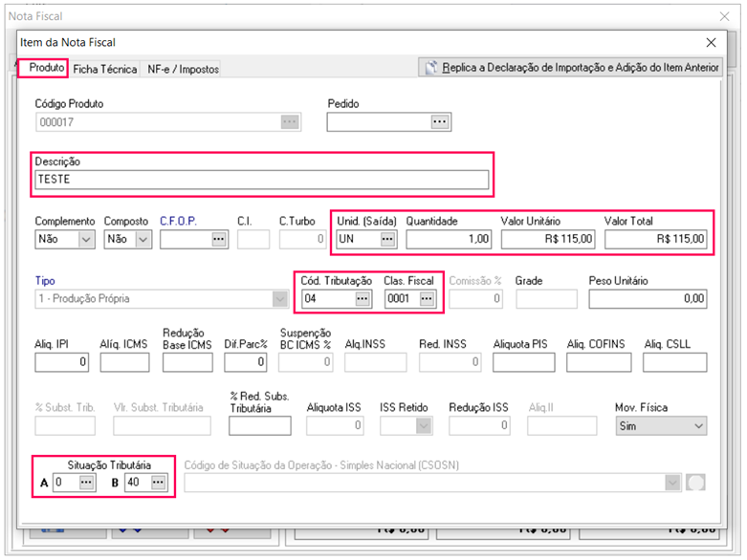Click the Peso Unitário field
The image size is (747, 560).
(x=648, y=299)
